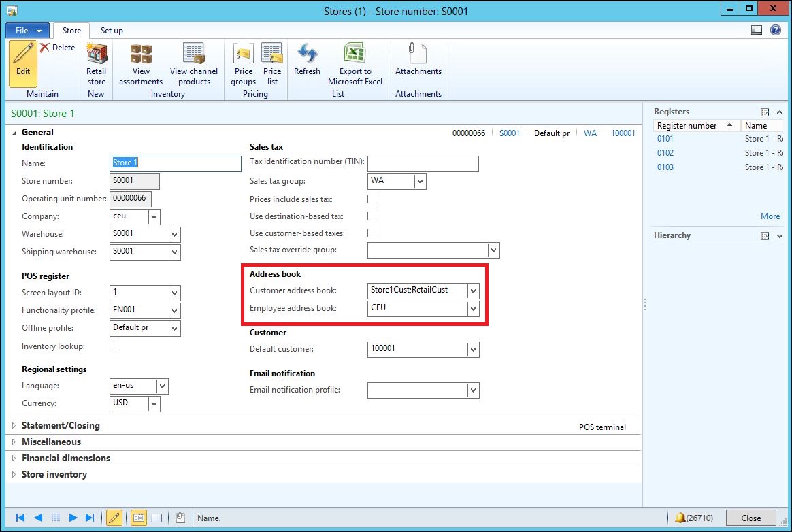Screen dimensions: 792x532
Task: Click the Close button at bottom
Action: pos(750,518)
